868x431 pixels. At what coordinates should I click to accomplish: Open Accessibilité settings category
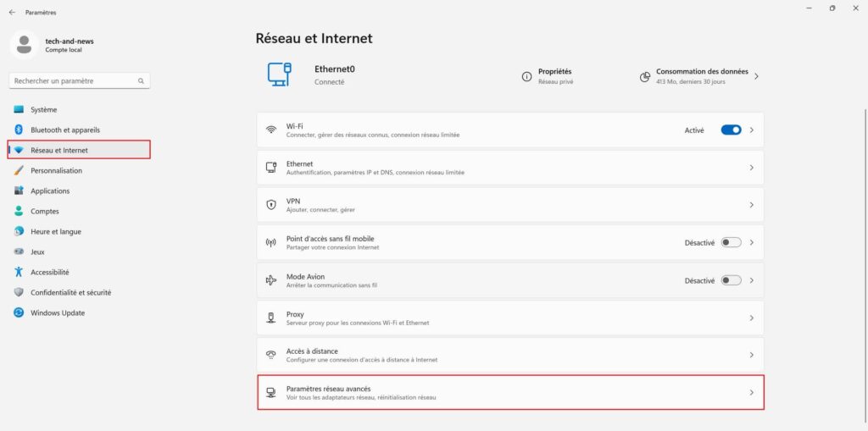coord(79,272)
